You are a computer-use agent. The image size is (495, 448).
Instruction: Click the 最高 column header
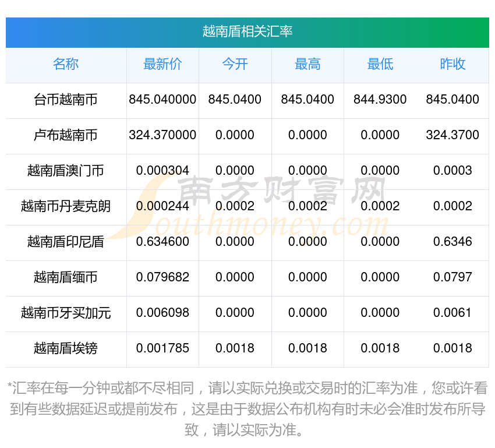307,65
